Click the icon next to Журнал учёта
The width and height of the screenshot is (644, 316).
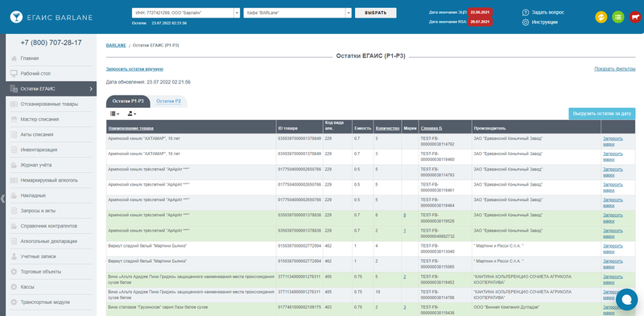[14, 165]
